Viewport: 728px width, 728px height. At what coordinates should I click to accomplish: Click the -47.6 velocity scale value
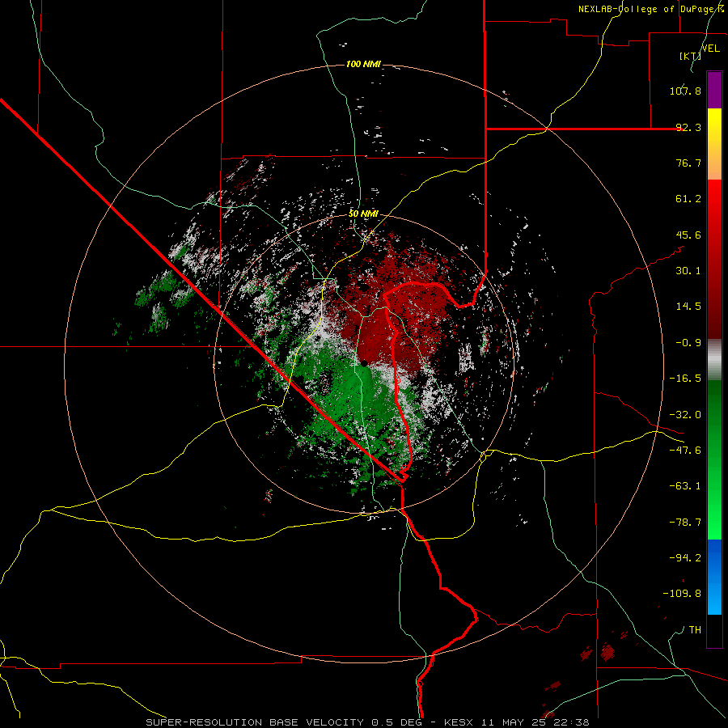pos(685,451)
